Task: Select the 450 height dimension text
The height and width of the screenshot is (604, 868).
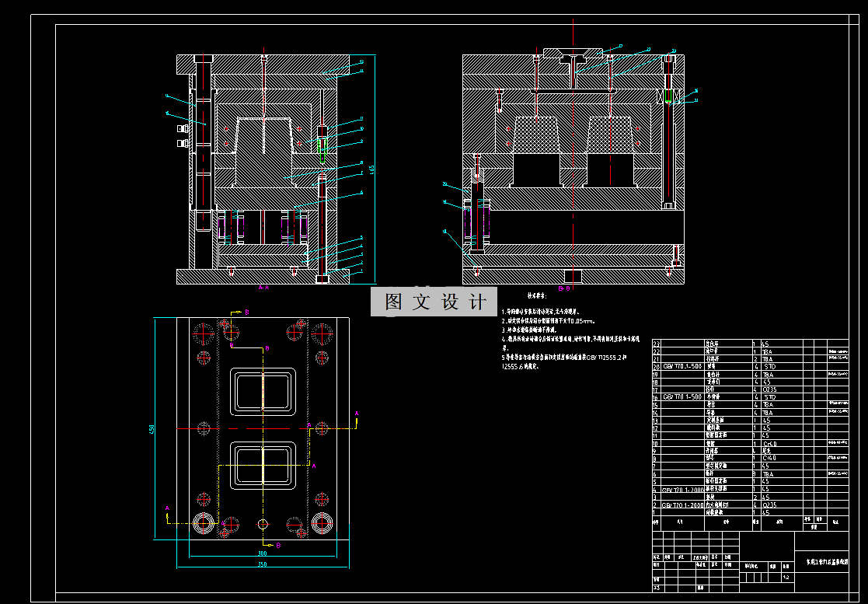Action: (x=151, y=429)
